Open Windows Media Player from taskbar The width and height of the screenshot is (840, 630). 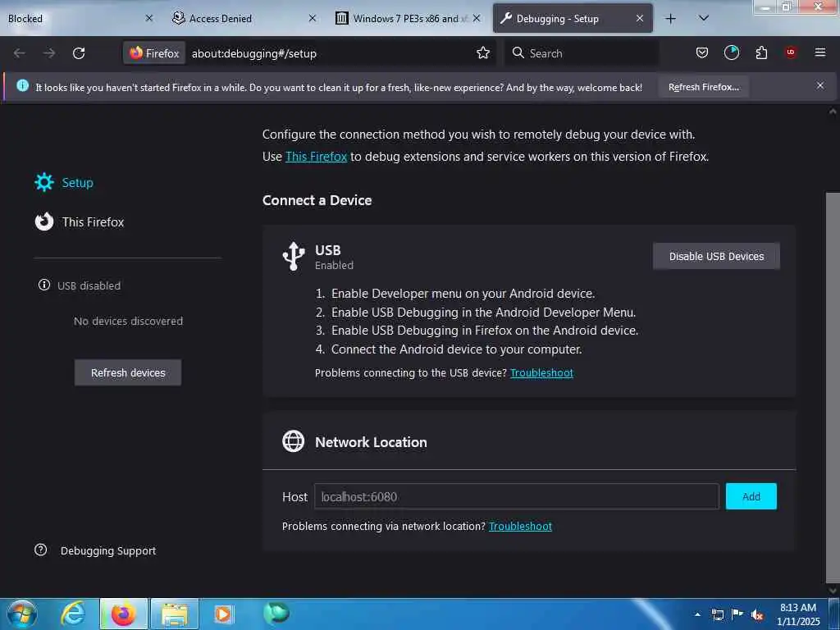(223, 614)
